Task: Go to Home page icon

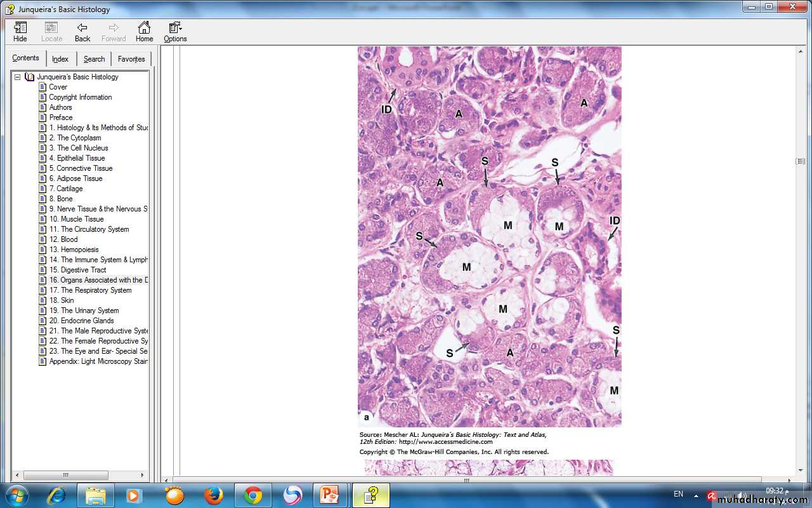Action: coord(144,32)
